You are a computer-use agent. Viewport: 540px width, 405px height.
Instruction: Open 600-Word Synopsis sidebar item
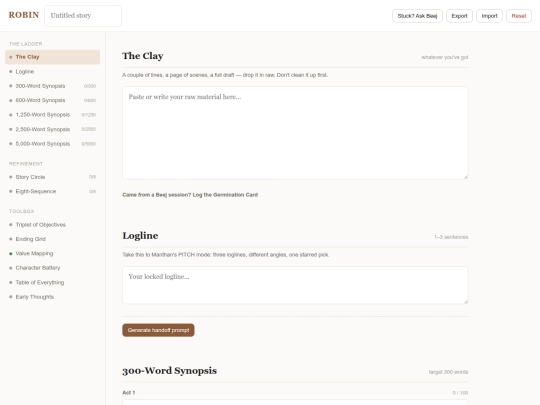click(x=52, y=100)
